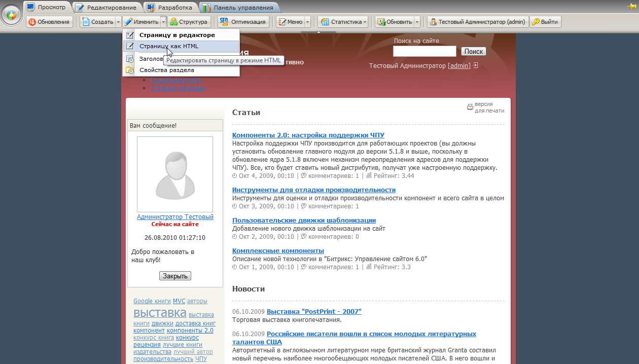Click the лучшие книги tag
Viewport: 639px width, 364px height.
(183, 345)
